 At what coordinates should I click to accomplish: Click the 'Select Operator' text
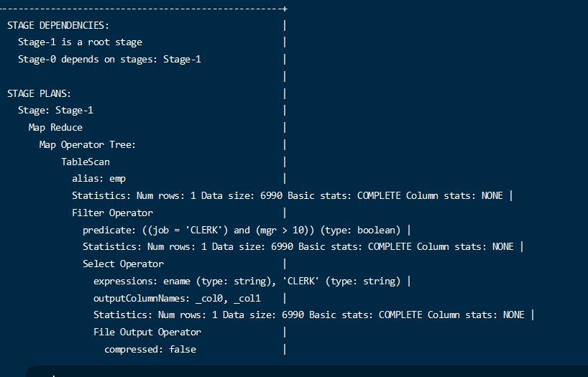pos(123,264)
